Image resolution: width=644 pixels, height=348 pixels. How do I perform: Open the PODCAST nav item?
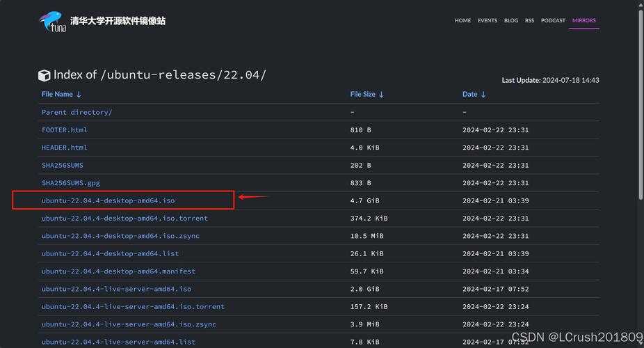pos(553,21)
